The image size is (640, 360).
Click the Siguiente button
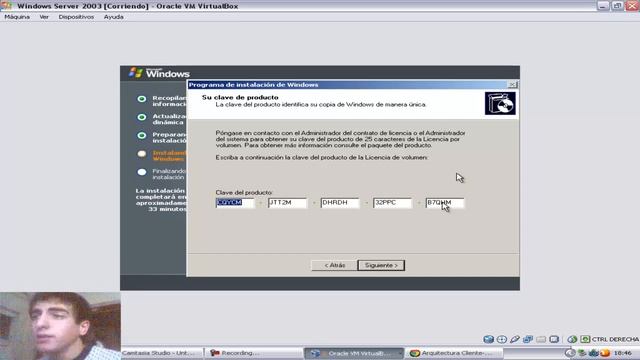point(381,265)
